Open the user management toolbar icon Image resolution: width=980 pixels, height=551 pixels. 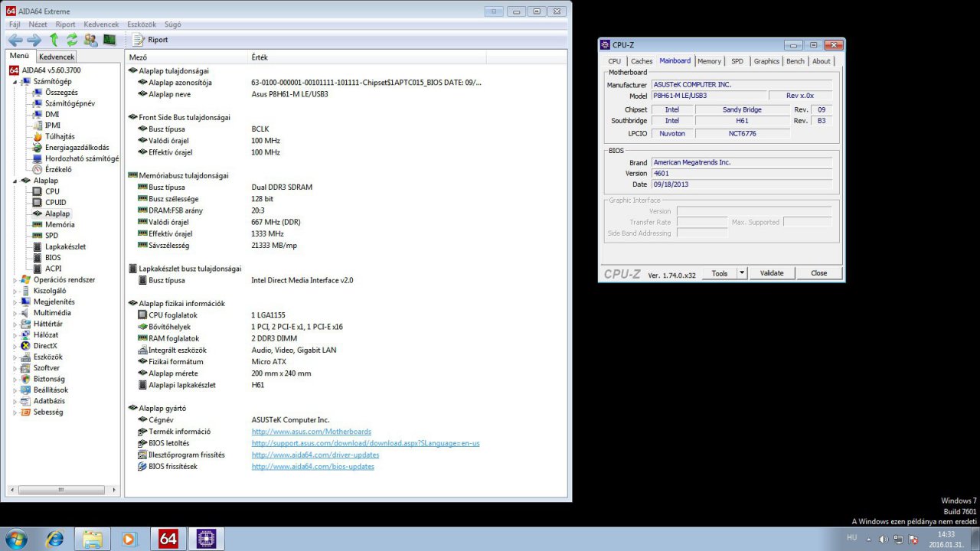pyautogui.click(x=91, y=40)
